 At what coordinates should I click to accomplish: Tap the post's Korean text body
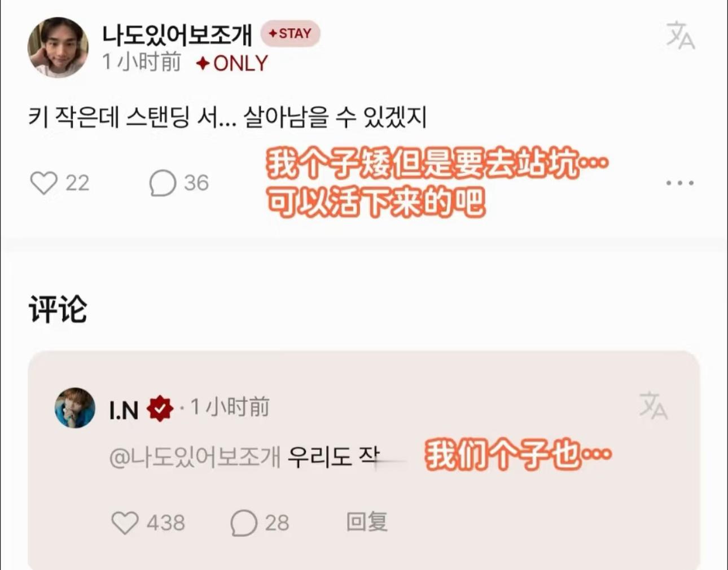(227, 117)
